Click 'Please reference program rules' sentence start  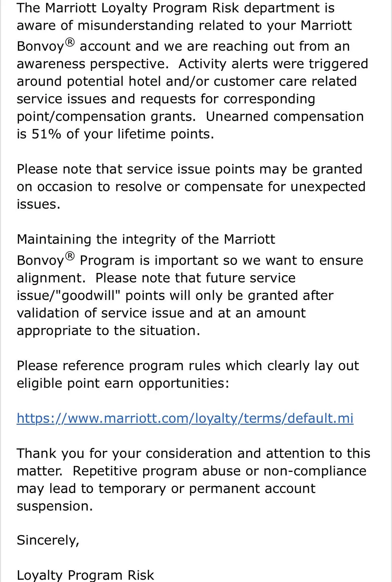point(118,366)
